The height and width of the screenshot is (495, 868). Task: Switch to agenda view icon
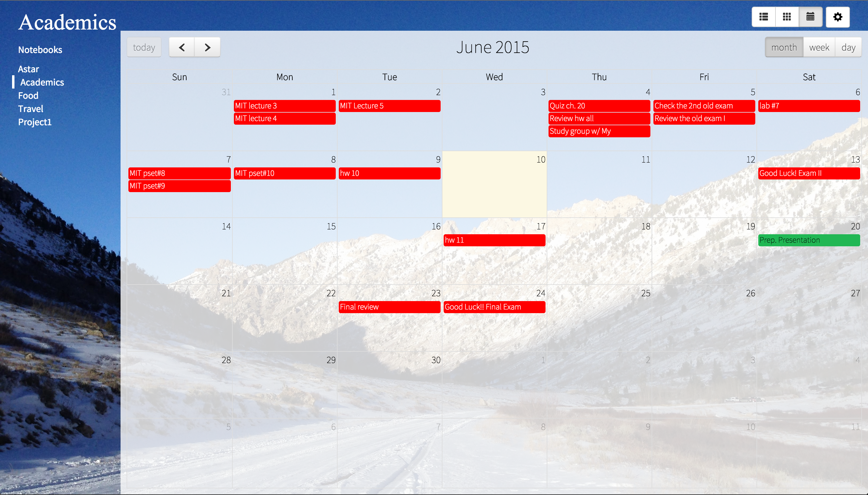coord(763,17)
